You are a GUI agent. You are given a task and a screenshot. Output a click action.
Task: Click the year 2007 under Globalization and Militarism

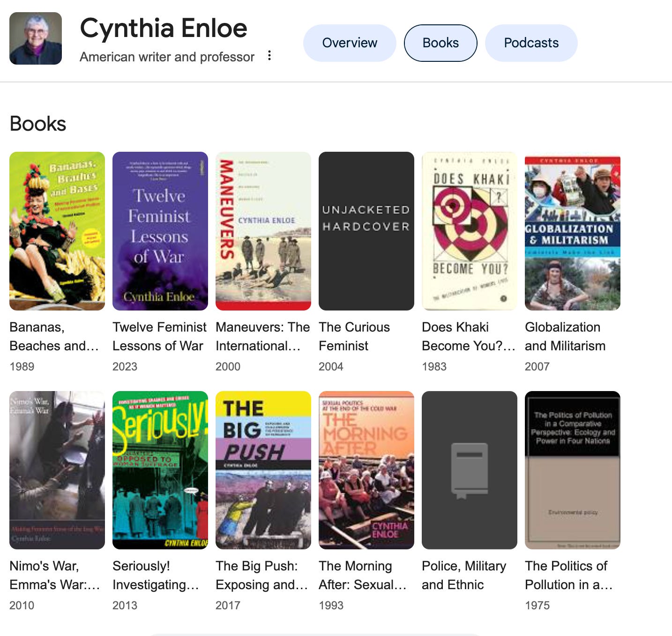click(x=538, y=366)
